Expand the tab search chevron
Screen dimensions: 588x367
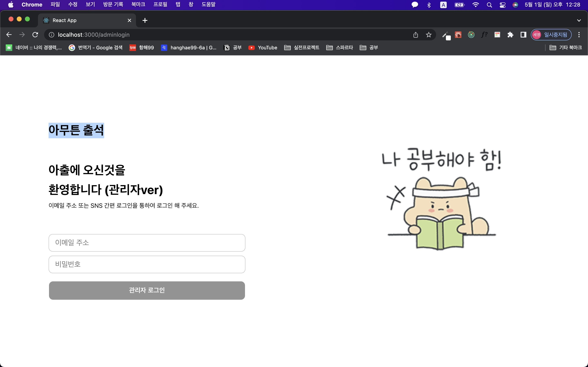tap(579, 20)
